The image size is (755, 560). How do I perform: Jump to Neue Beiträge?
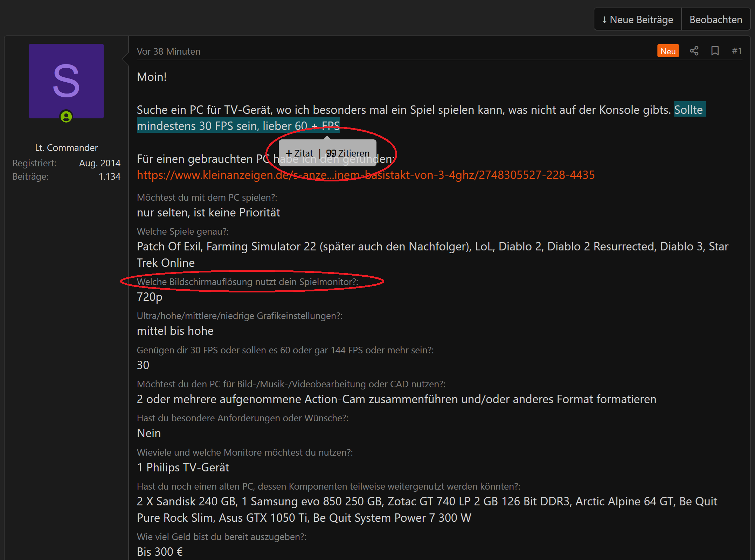pos(638,20)
